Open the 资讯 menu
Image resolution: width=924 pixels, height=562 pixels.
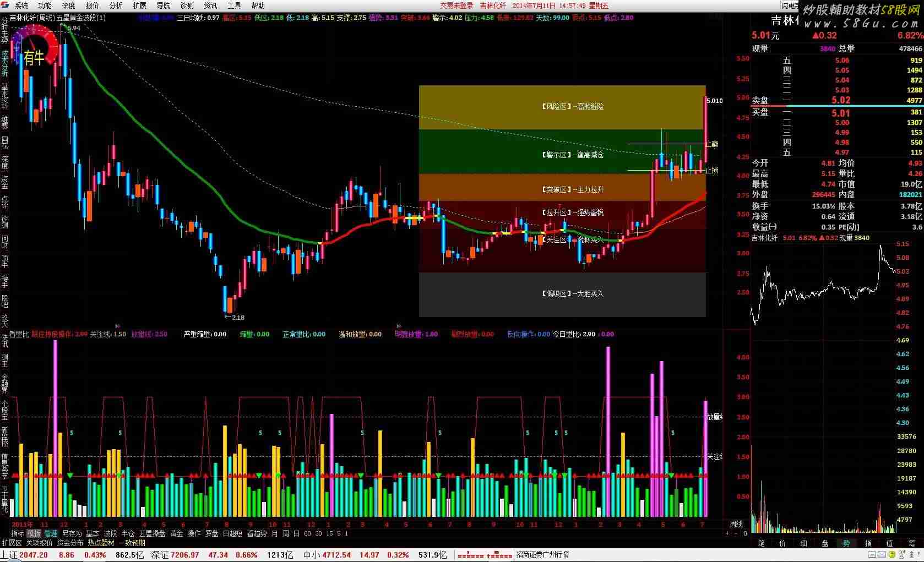(211, 6)
